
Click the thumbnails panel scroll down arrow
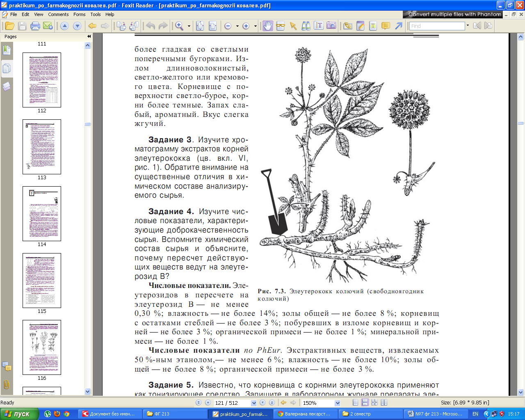(88, 392)
